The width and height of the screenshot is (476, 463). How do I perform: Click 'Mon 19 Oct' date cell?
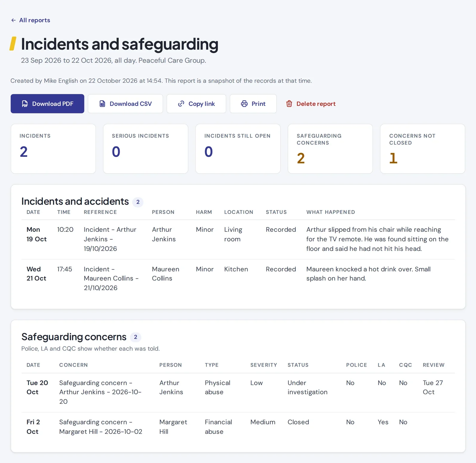coord(37,234)
